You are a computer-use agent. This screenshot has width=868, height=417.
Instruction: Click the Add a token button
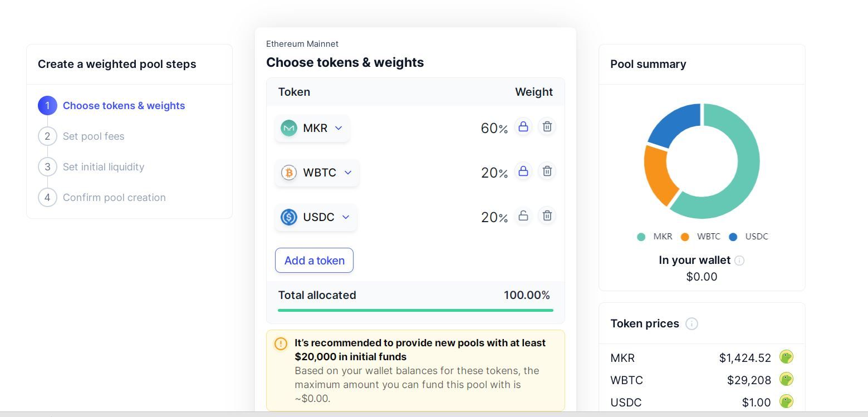(x=314, y=261)
